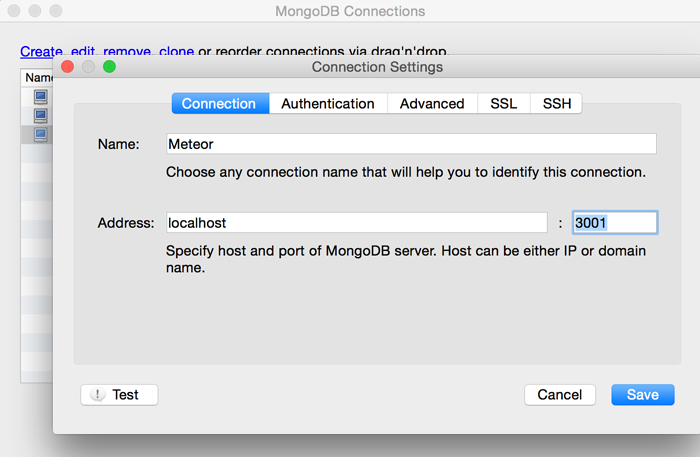Screen dimensions: 700x457
Task: Click the Create link in MongoDB Connections
Action: click(41, 51)
